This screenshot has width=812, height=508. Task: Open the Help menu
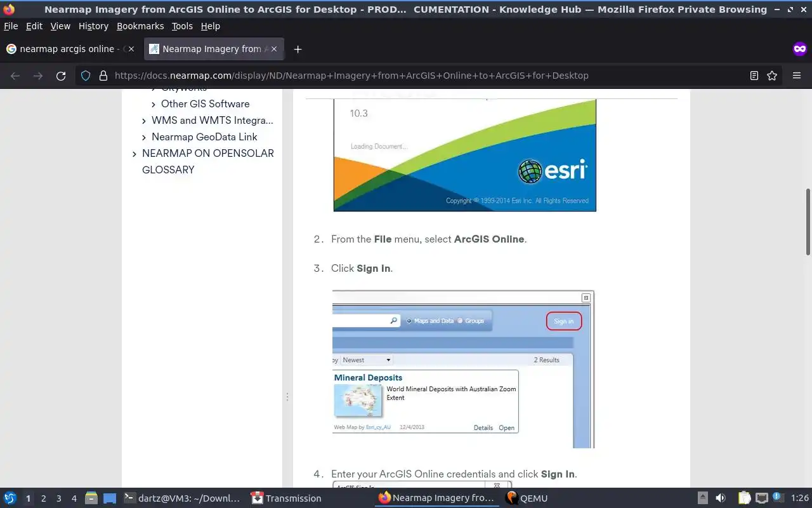210,26
